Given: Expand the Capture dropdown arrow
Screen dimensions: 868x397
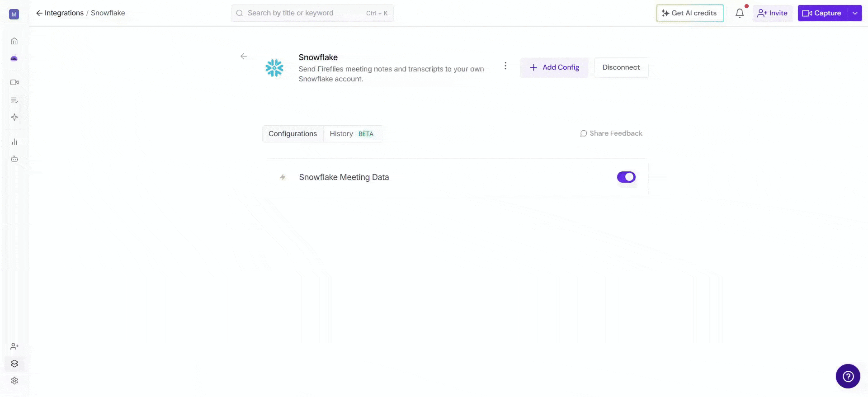Looking at the screenshot, I should tap(855, 13).
